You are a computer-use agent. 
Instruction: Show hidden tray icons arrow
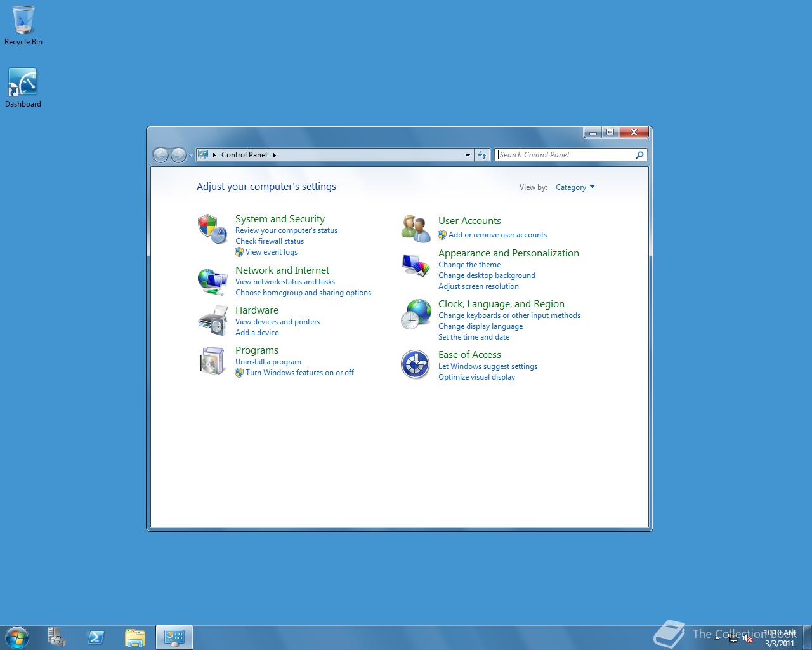click(717, 637)
